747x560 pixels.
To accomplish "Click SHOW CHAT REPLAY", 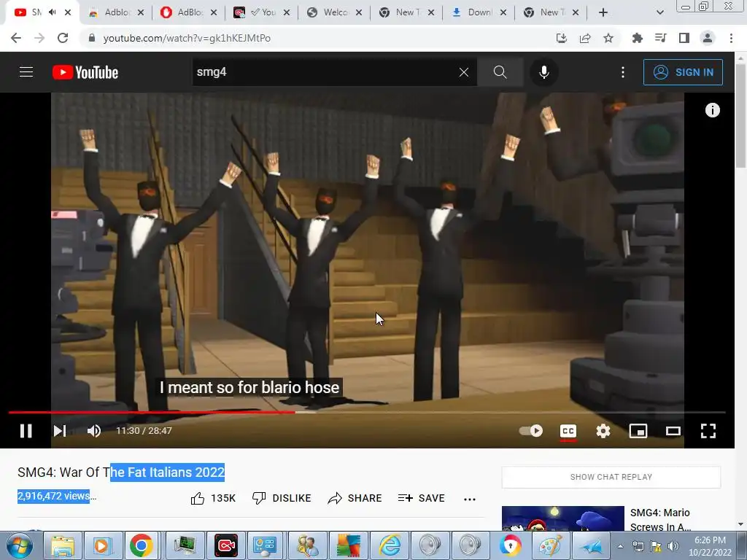I will (x=611, y=477).
